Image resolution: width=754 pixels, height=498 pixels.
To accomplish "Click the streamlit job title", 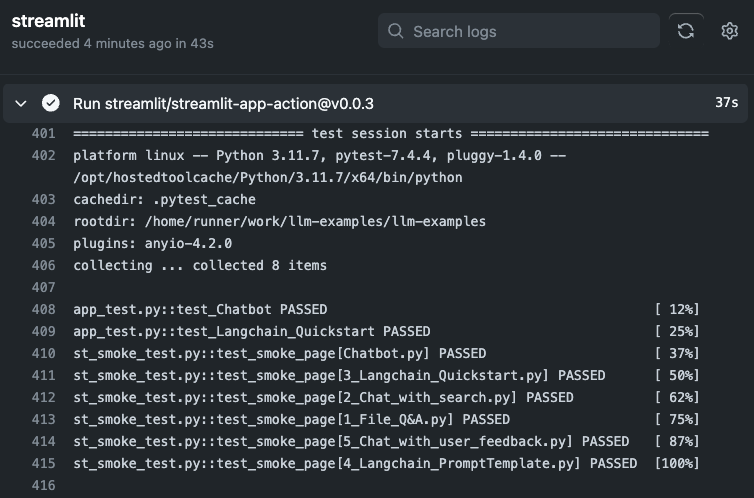I will pyautogui.click(x=45, y=19).
